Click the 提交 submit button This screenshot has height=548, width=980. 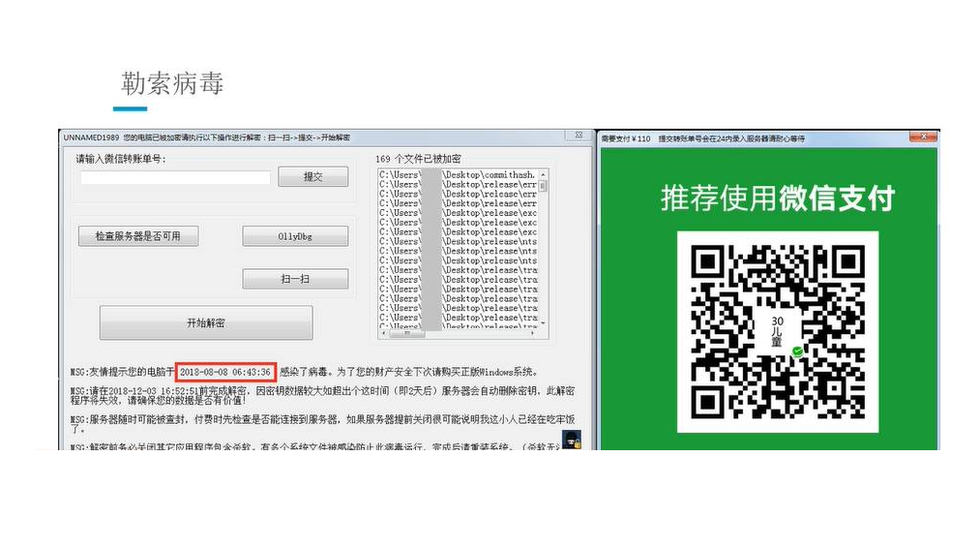(313, 177)
